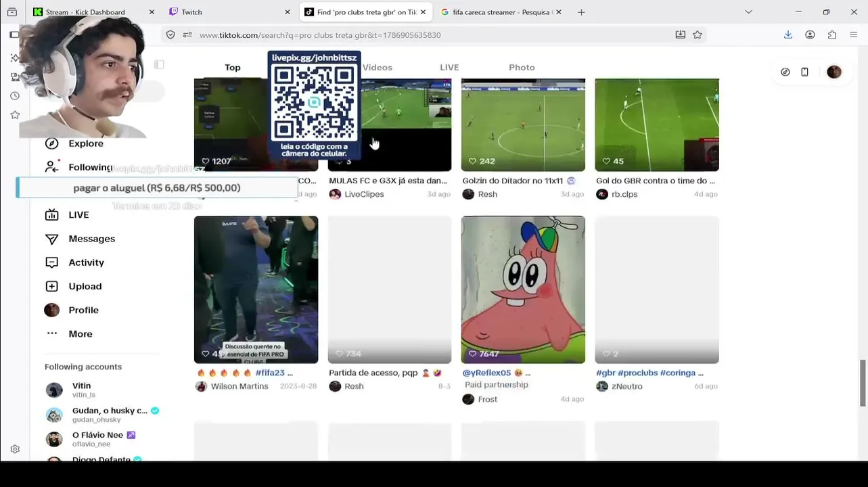Close the Twitch tab
868x487 pixels.
pos(288,12)
